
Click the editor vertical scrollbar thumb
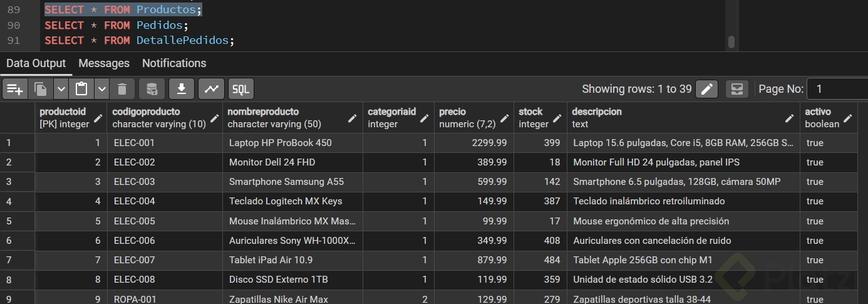point(731,42)
